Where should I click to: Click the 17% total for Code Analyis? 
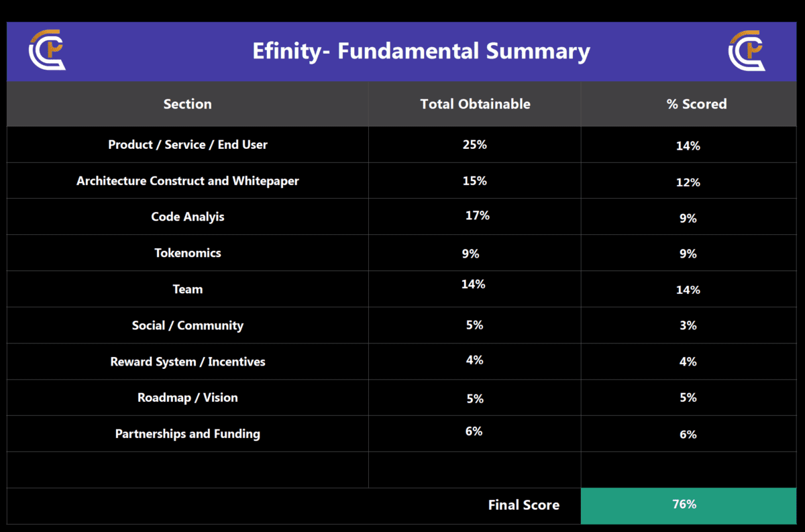pos(477,215)
